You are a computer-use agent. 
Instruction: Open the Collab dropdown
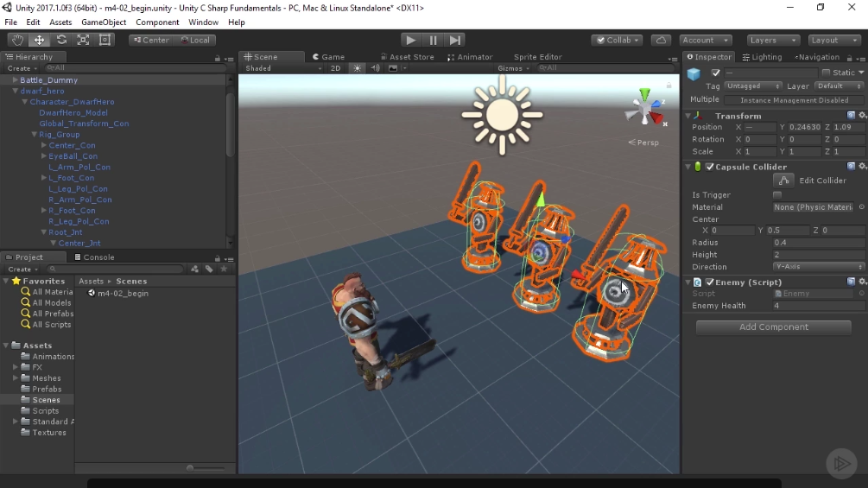pos(618,40)
